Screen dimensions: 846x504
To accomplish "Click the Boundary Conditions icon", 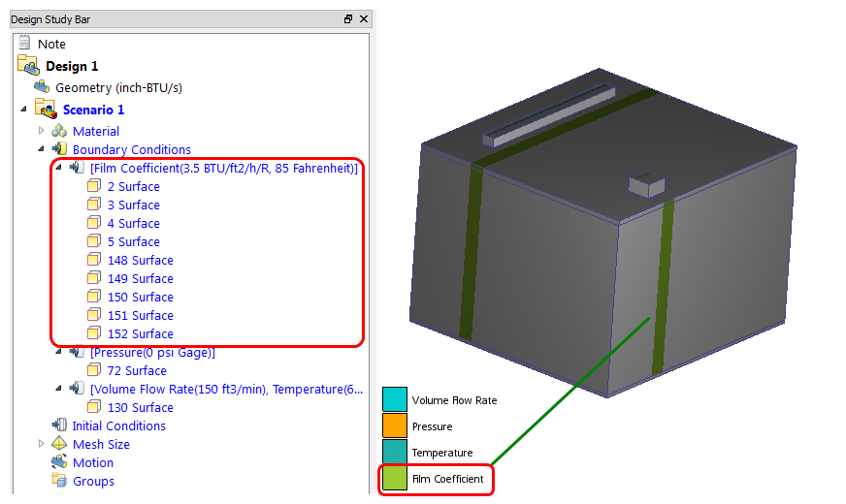I will [59, 148].
